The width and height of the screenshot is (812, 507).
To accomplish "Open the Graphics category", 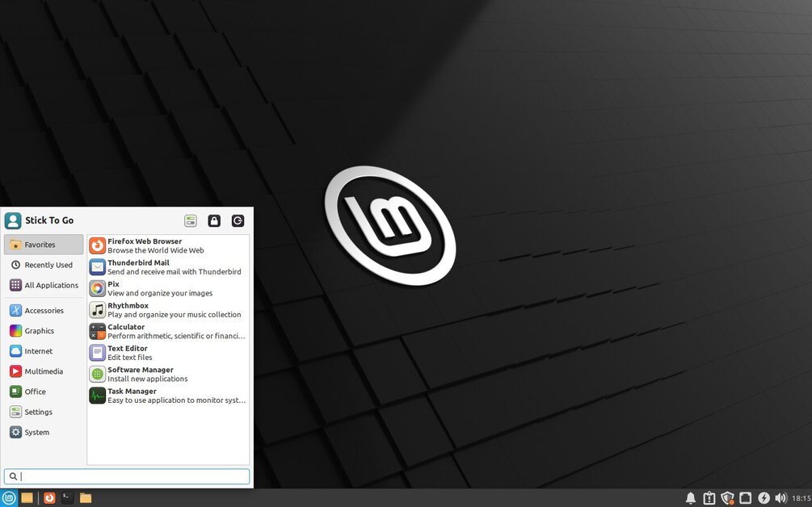I will point(44,330).
